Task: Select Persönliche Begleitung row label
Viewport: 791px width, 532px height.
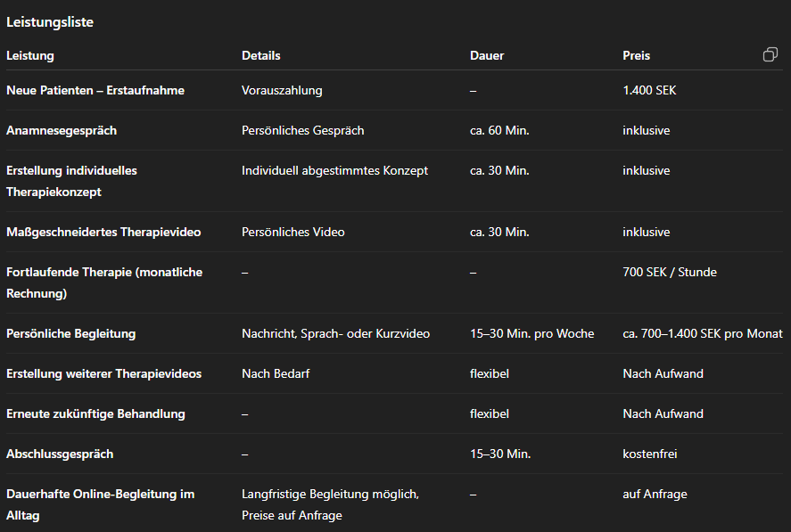Action: [x=71, y=334]
